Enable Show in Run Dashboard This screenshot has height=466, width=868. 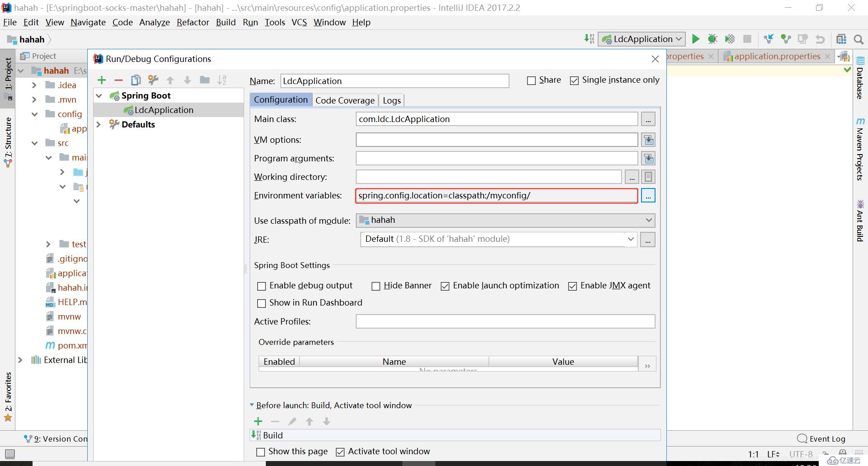coord(261,303)
